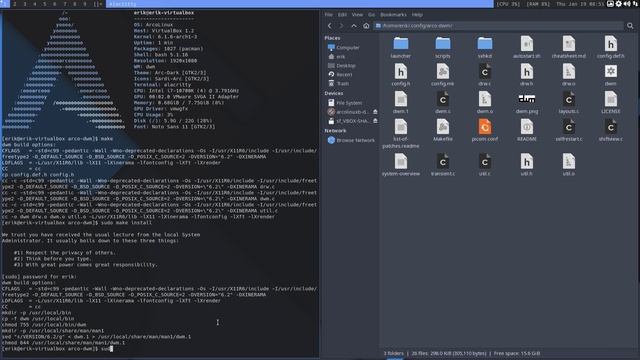Select util.o file

(569, 165)
